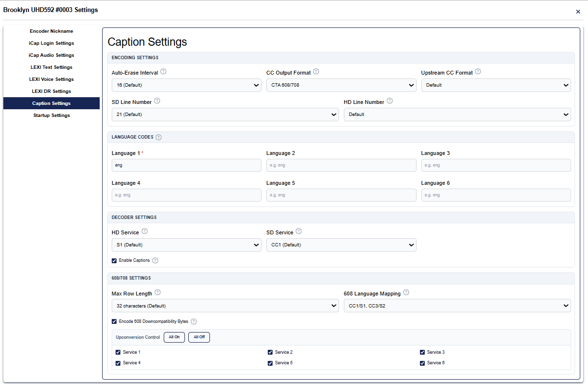The image size is (588, 384).
Task: Open the 608 Language Mapping dropdown
Action: pos(457,306)
